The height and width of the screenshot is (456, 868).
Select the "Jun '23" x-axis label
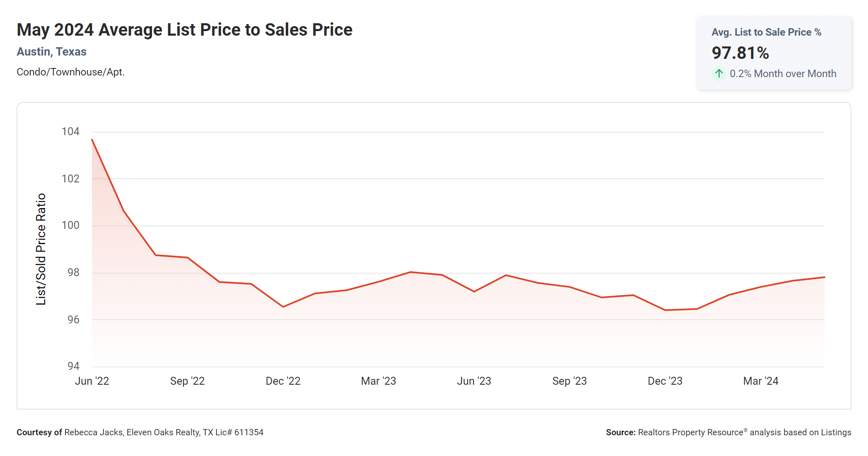[x=474, y=381]
